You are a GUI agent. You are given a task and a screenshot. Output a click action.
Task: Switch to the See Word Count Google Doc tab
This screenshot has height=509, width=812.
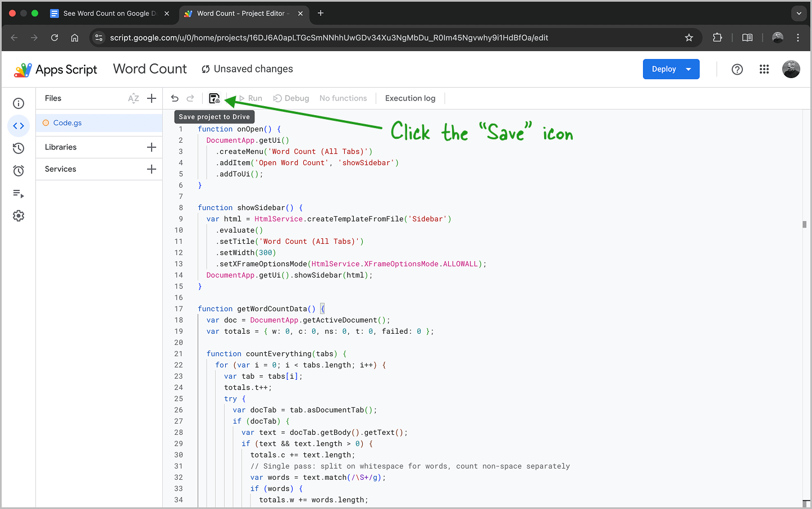[110, 13]
